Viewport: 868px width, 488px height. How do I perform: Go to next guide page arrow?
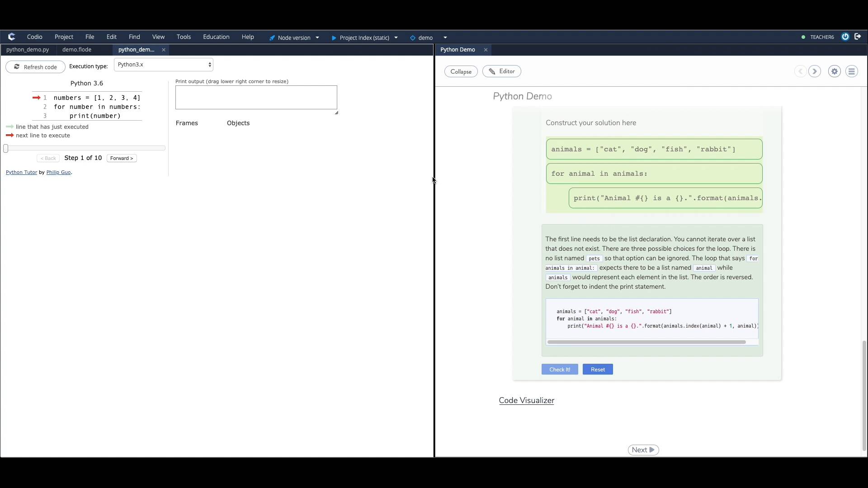(x=815, y=71)
